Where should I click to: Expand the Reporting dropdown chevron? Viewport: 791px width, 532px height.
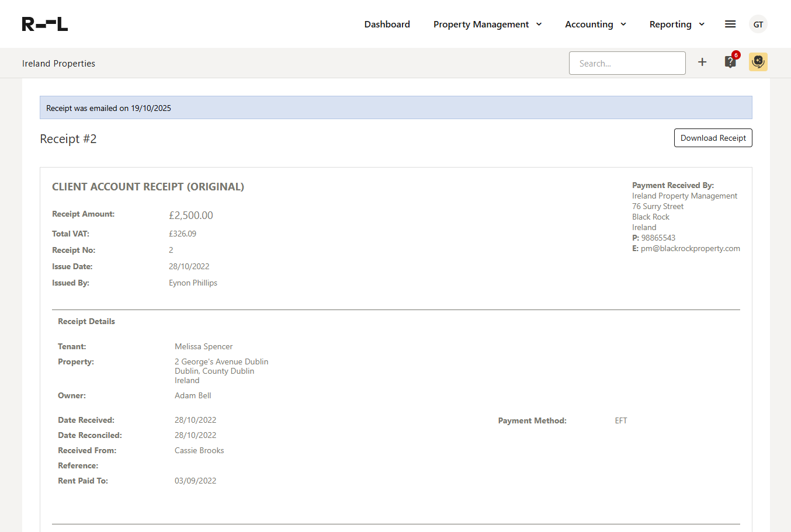(702, 25)
